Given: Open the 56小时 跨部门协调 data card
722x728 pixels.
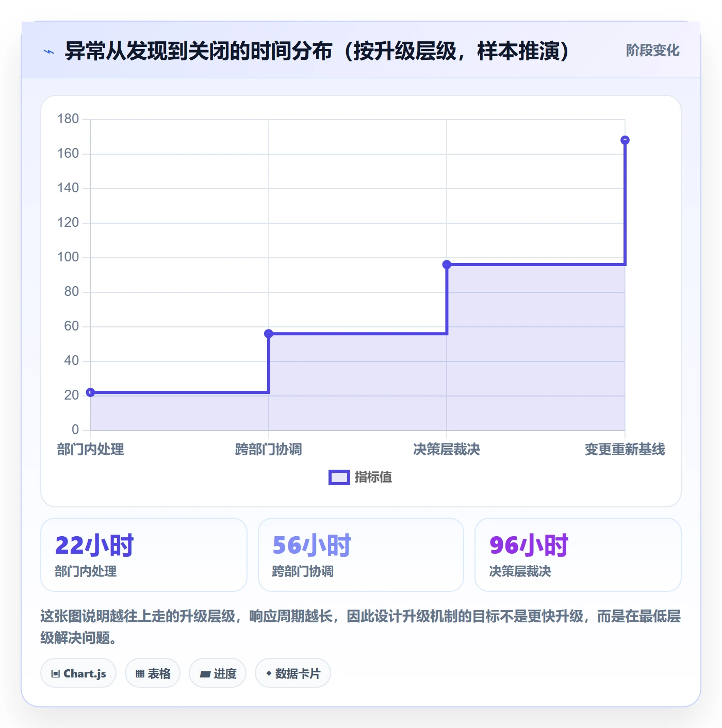Looking at the screenshot, I should pos(361,555).
